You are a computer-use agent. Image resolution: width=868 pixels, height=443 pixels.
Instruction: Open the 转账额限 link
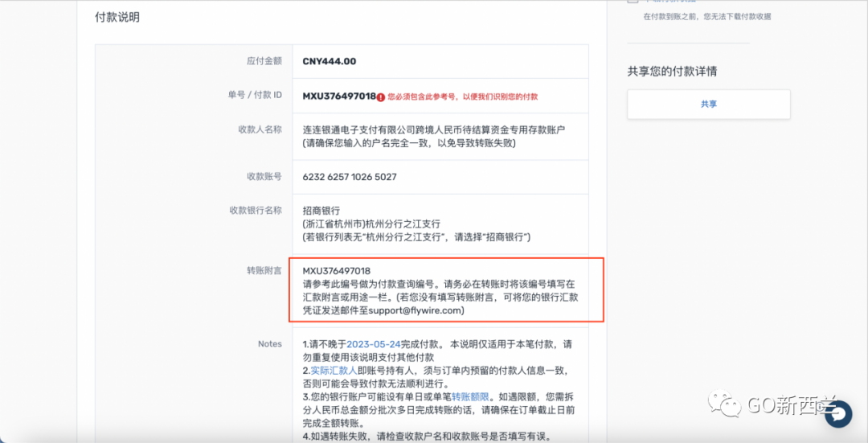coord(470,397)
